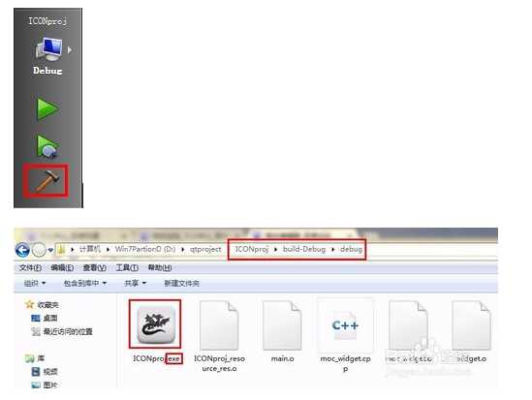This screenshot has width=532, height=400.
Task: Open the recent locations dropdown arrow
Action: (x=50, y=251)
